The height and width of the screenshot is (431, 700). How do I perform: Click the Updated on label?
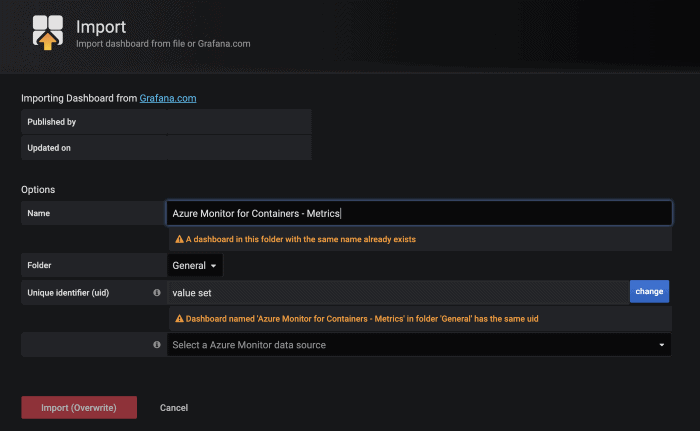[x=49, y=148]
